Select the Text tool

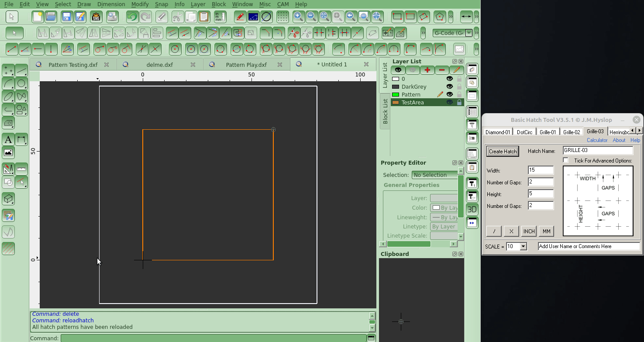coord(8,140)
